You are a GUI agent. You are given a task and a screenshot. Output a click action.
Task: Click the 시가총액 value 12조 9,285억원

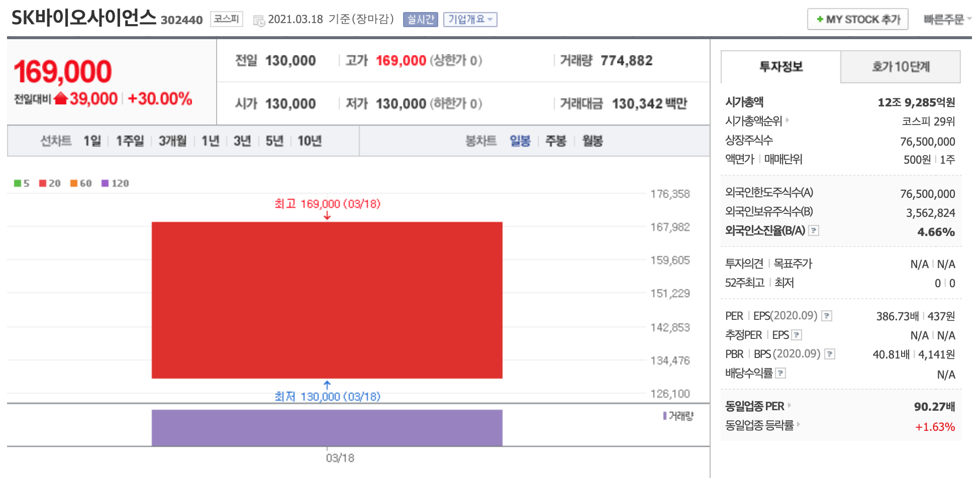click(916, 102)
